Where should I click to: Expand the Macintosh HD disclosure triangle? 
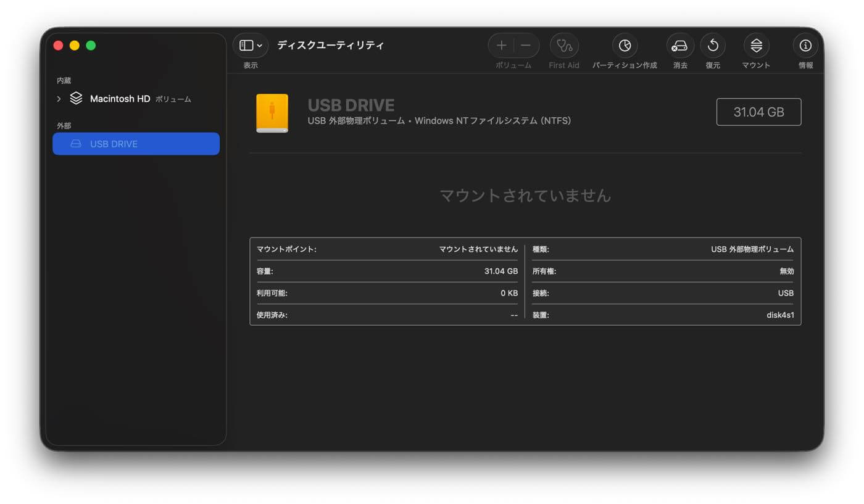pos(58,98)
